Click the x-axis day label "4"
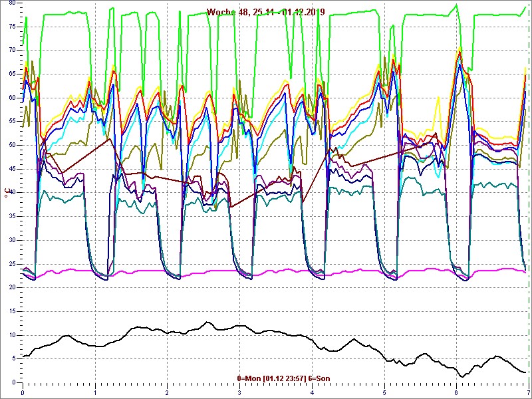Screen dimensions: 532x399 coord(312,392)
